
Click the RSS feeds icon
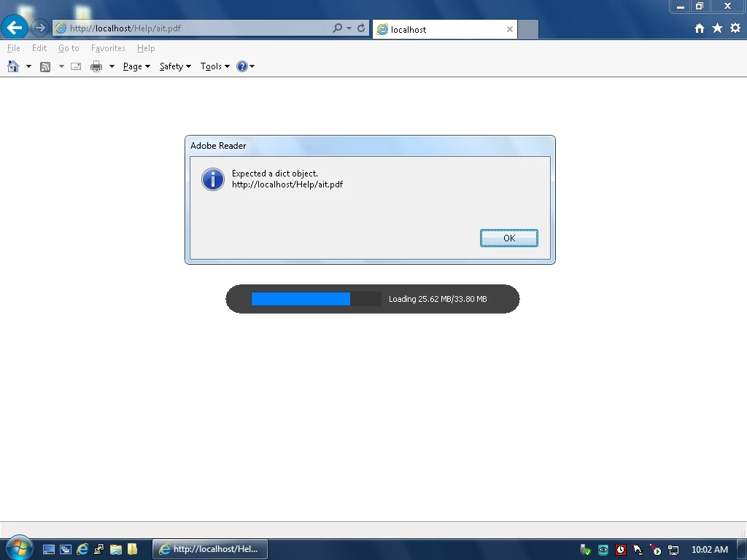(45, 66)
